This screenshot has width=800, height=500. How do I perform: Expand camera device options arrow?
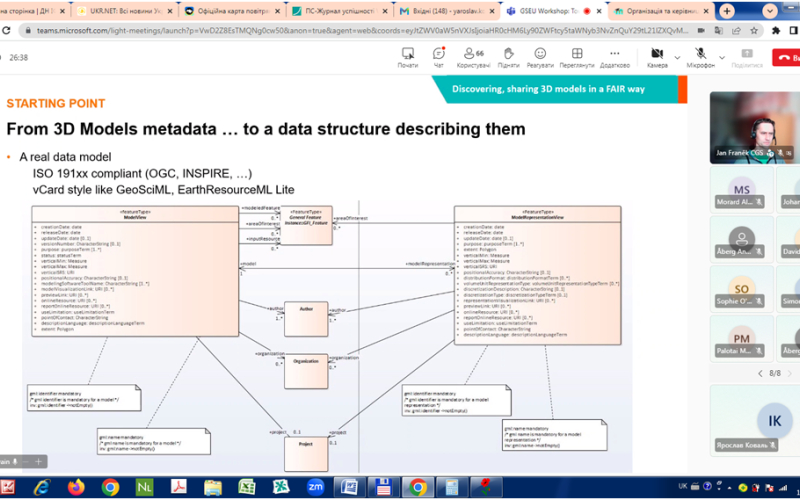point(678,58)
